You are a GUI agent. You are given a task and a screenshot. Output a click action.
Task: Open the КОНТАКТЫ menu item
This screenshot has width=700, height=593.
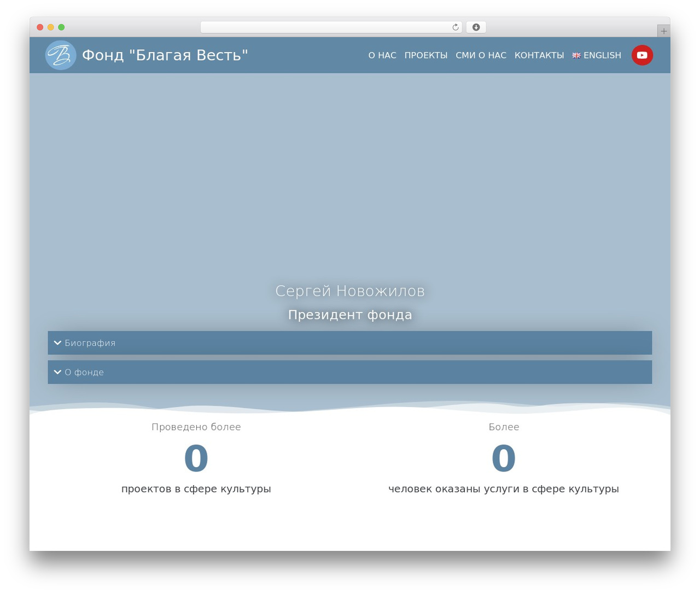[x=539, y=55]
